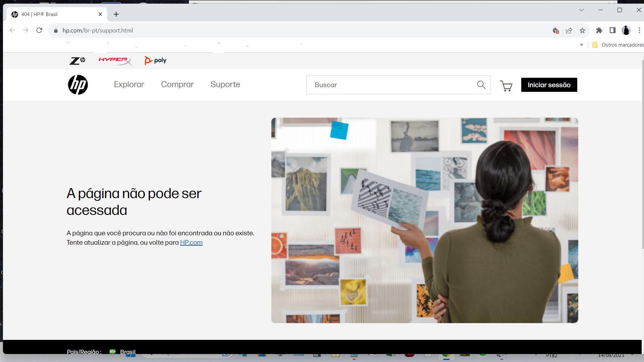Select the 404 | HP Brasil browser tab

tap(56, 14)
